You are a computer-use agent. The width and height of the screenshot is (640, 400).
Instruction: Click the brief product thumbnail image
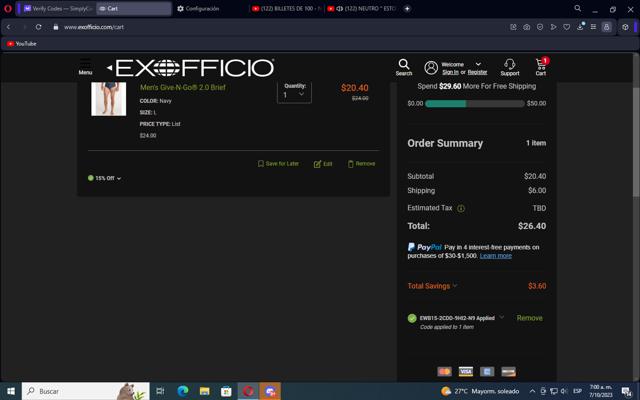coord(109,99)
